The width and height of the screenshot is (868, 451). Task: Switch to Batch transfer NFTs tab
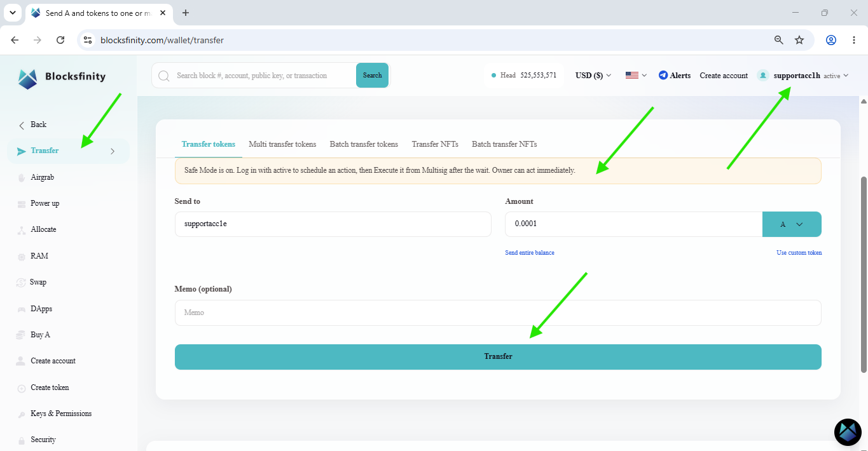point(504,144)
